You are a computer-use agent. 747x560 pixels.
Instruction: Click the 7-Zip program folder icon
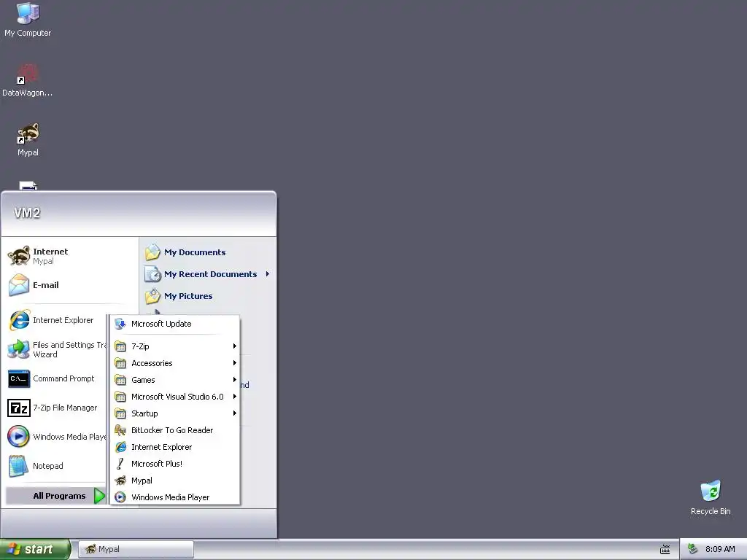(x=120, y=346)
